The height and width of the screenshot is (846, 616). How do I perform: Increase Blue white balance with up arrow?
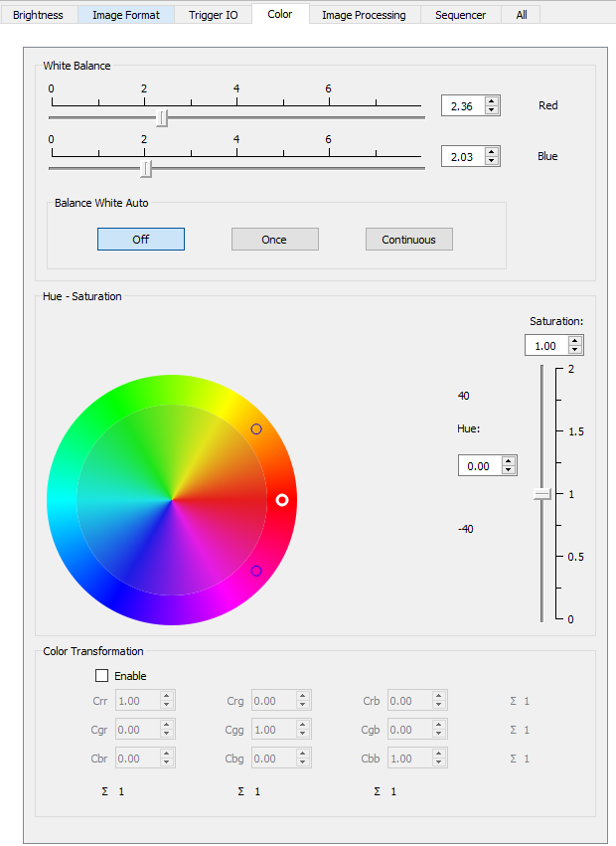pyautogui.click(x=491, y=151)
